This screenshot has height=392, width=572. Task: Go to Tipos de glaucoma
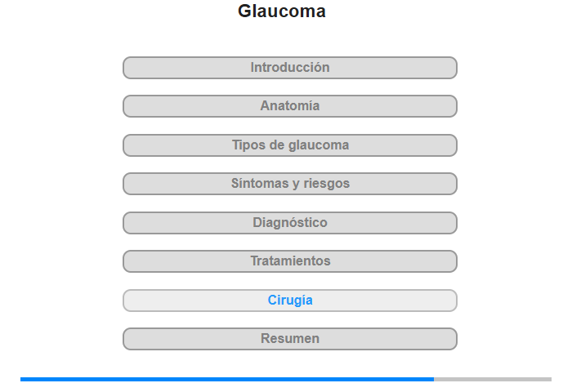289,145
